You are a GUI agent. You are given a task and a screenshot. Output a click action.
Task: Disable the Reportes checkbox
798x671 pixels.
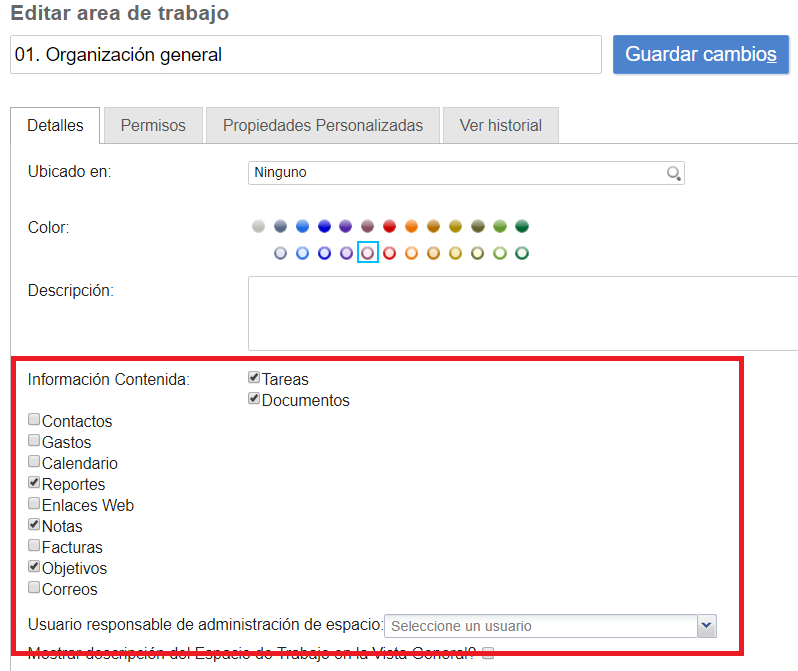click(x=34, y=483)
